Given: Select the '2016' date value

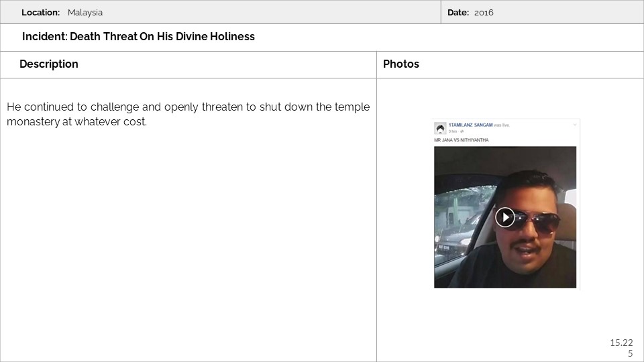Looking at the screenshot, I should [484, 12].
